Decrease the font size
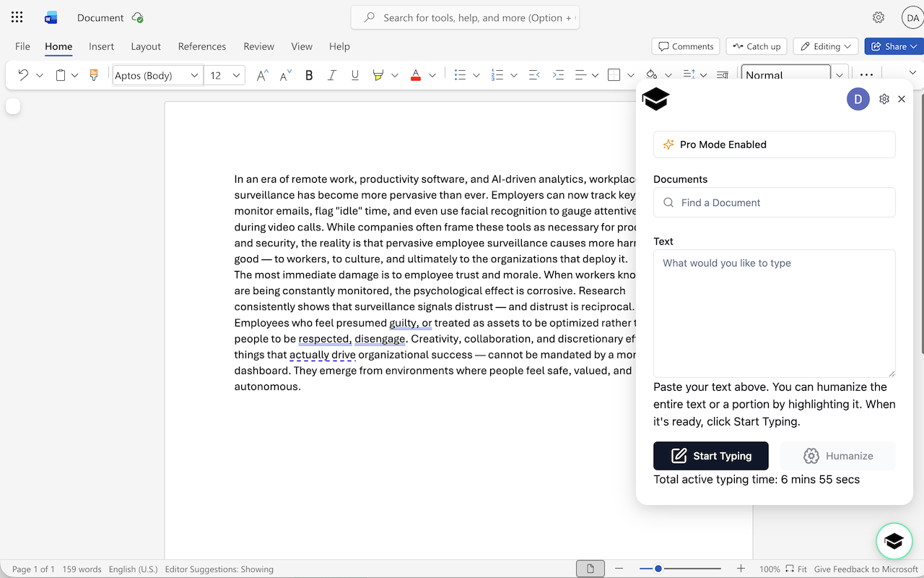The height and width of the screenshot is (578, 924). click(286, 75)
